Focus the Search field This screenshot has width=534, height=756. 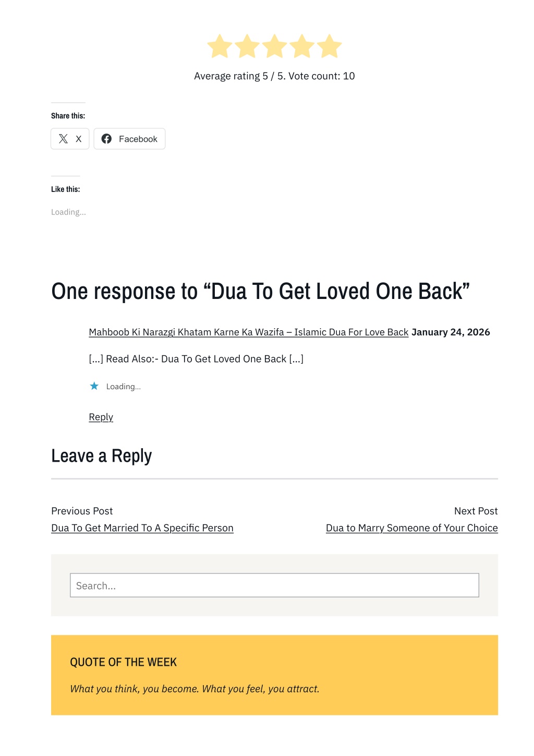[x=274, y=585]
